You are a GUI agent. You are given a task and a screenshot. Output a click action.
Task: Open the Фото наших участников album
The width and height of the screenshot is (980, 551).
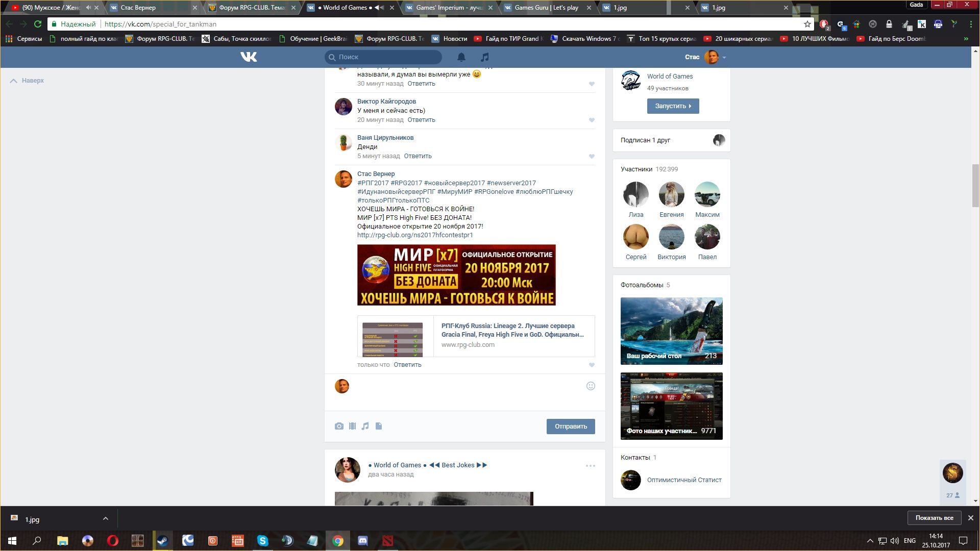pos(671,406)
